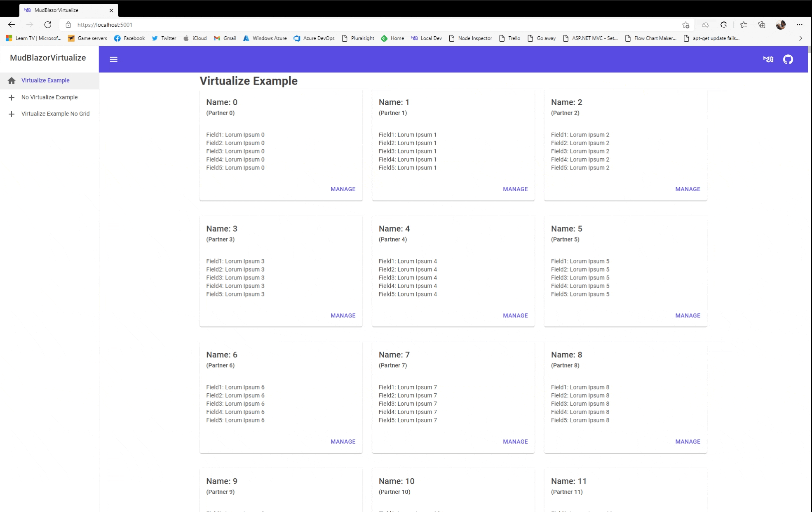Go back using browser back arrow

[12, 25]
